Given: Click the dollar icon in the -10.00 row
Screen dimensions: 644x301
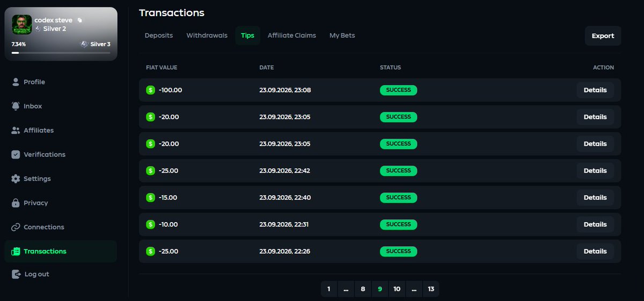Looking at the screenshot, I should coord(151,224).
